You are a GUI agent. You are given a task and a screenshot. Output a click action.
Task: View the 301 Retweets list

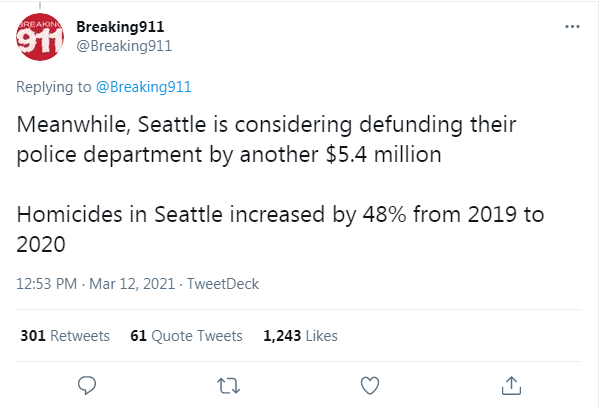click(x=65, y=336)
